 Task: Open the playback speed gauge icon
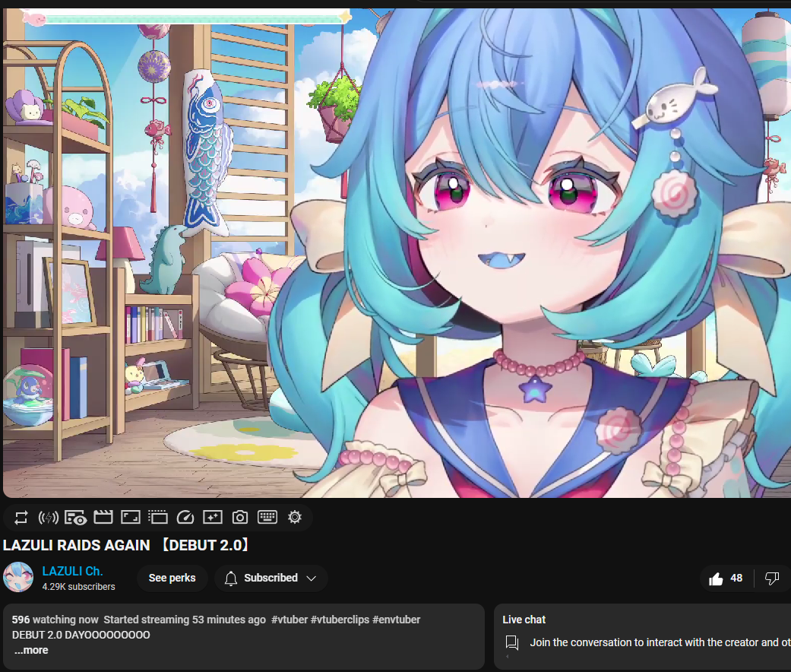pos(185,518)
